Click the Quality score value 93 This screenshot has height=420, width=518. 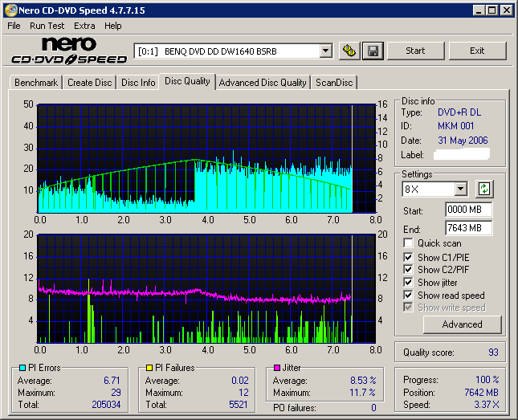[x=493, y=353]
